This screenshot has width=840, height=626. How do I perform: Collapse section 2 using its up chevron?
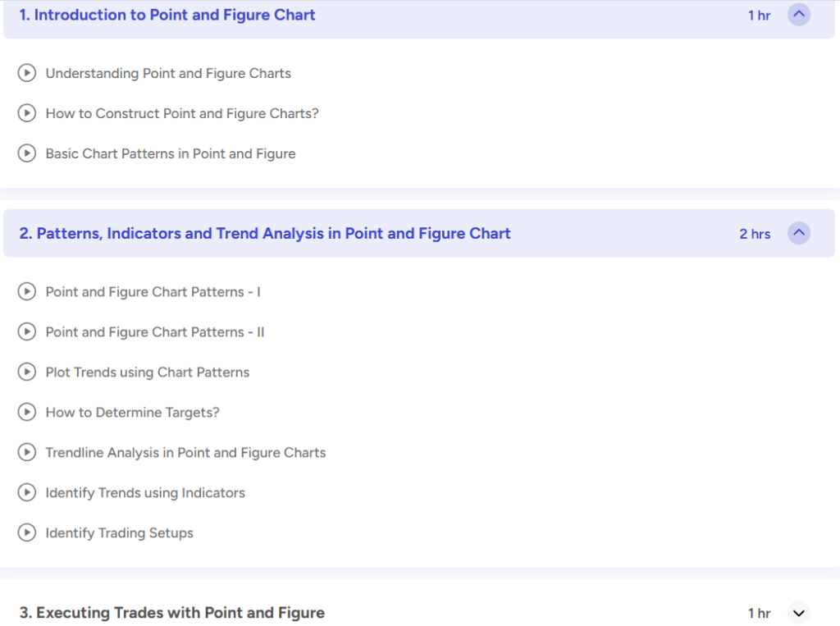(798, 233)
